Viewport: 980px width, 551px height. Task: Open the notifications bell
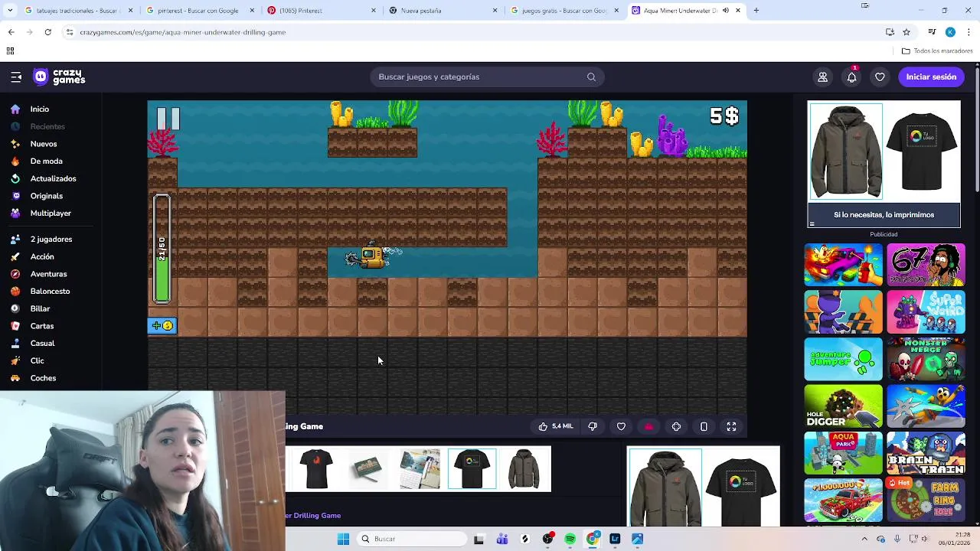coord(851,77)
